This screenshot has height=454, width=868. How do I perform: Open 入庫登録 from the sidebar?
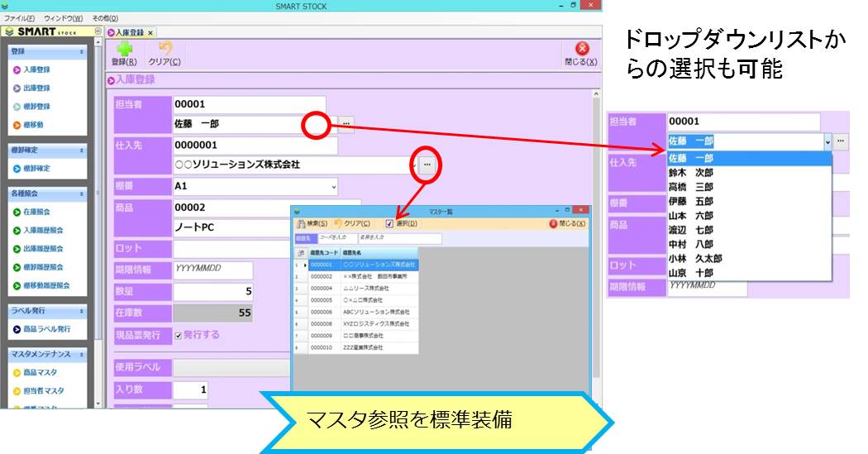tap(31, 69)
